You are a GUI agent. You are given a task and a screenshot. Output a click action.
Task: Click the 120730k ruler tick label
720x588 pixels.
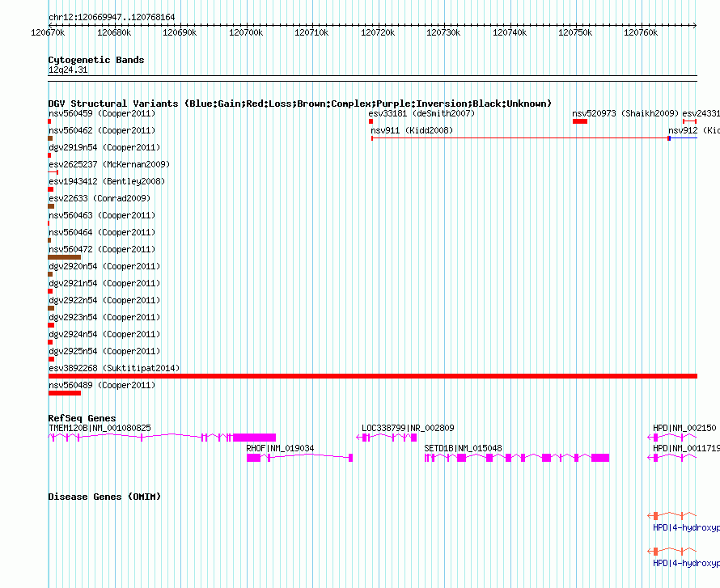443,32
